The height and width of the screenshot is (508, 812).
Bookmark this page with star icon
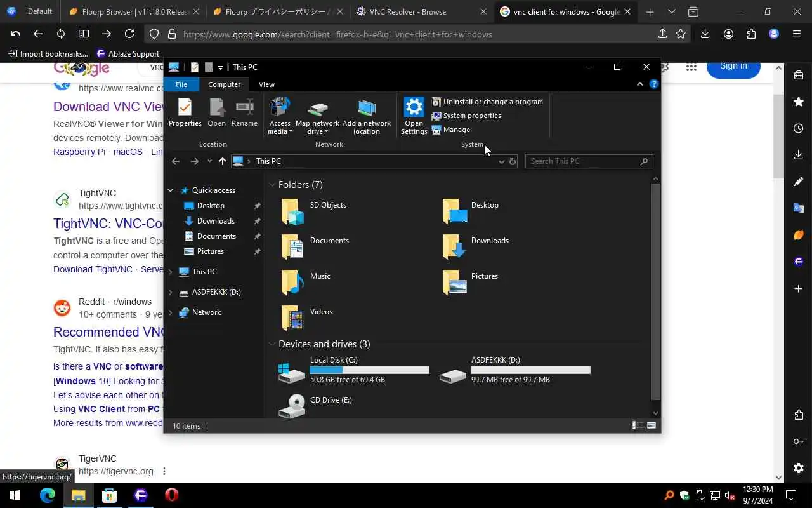[681, 34]
